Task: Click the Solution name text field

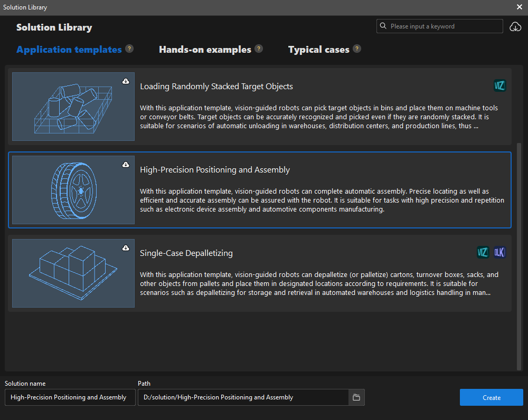Action: (x=70, y=397)
